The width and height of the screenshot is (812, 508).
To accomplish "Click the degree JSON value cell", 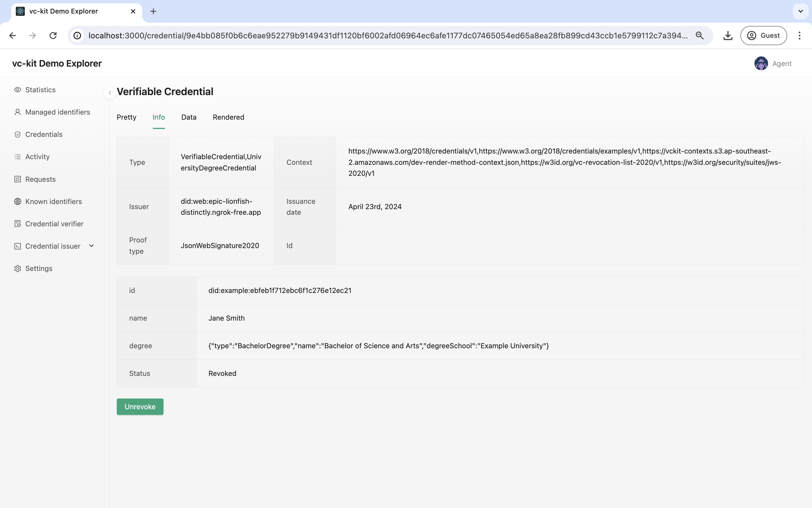I will [x=500, y=346].
